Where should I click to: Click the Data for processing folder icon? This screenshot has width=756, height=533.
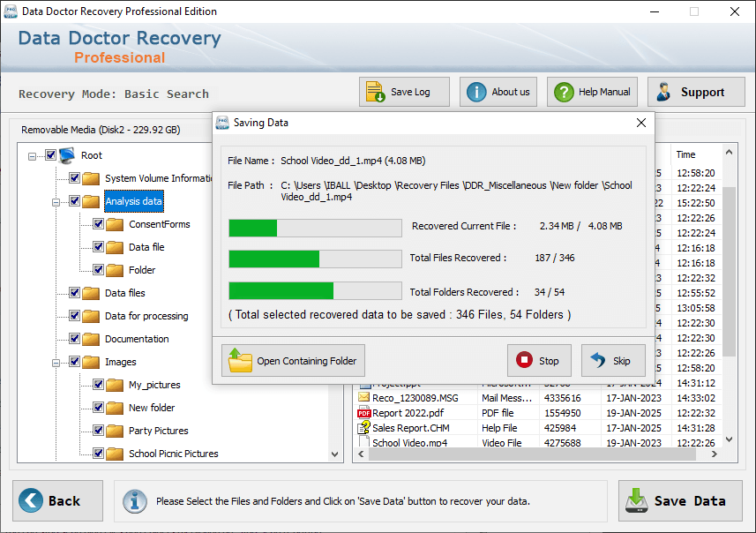(91, 316)
